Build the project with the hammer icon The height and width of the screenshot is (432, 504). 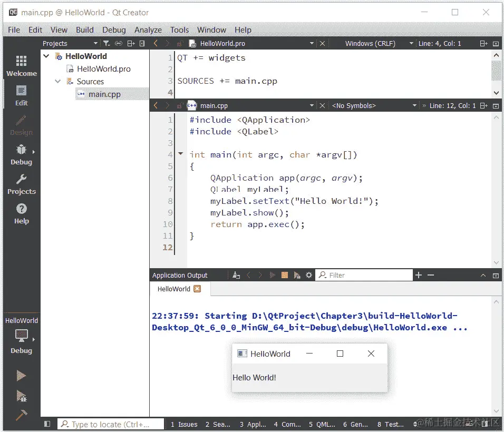pos(21,415)
